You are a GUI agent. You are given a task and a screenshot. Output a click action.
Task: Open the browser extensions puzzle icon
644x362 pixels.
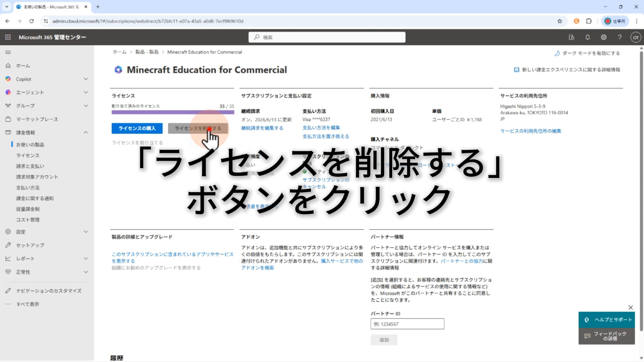click(589, 21)
